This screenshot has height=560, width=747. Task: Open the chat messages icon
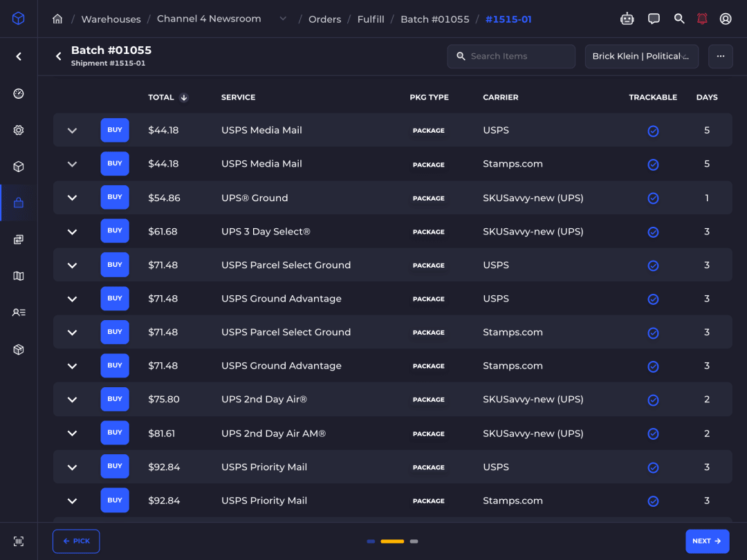point(654,19)
